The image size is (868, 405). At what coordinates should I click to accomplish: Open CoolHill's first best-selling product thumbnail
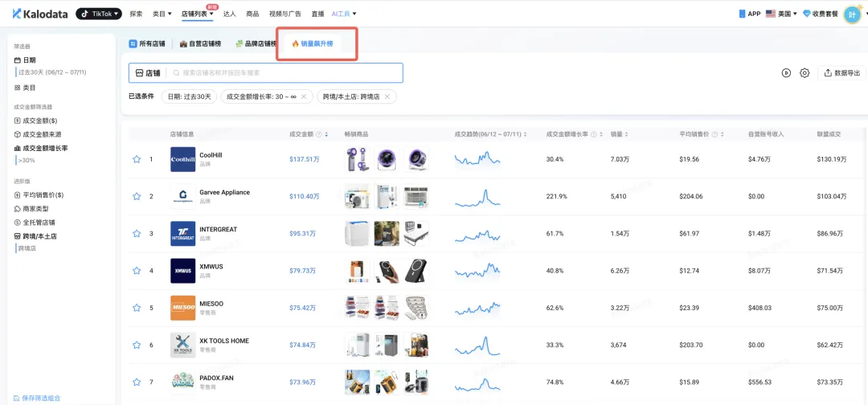pyautogui.click(x=357, y=159)
